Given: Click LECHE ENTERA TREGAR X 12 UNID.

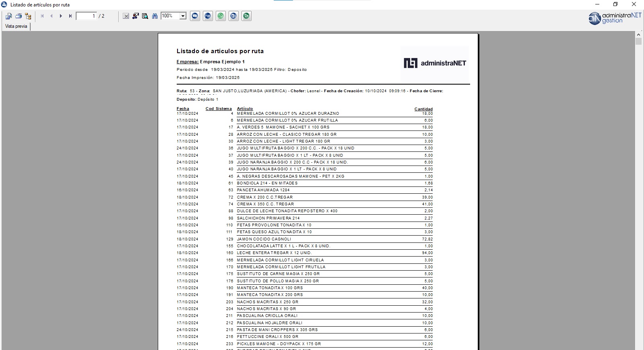Looking at the screenshot, I should point(275,253).
